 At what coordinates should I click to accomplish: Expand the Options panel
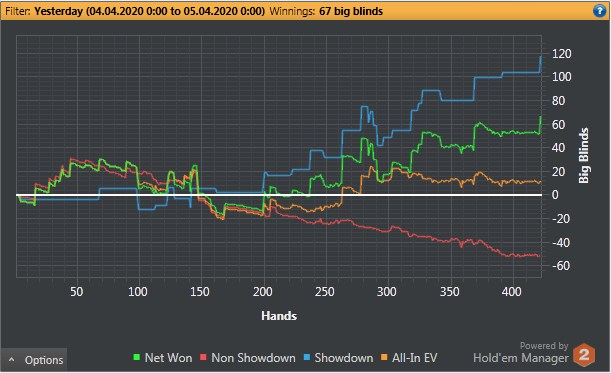point(34,360)
